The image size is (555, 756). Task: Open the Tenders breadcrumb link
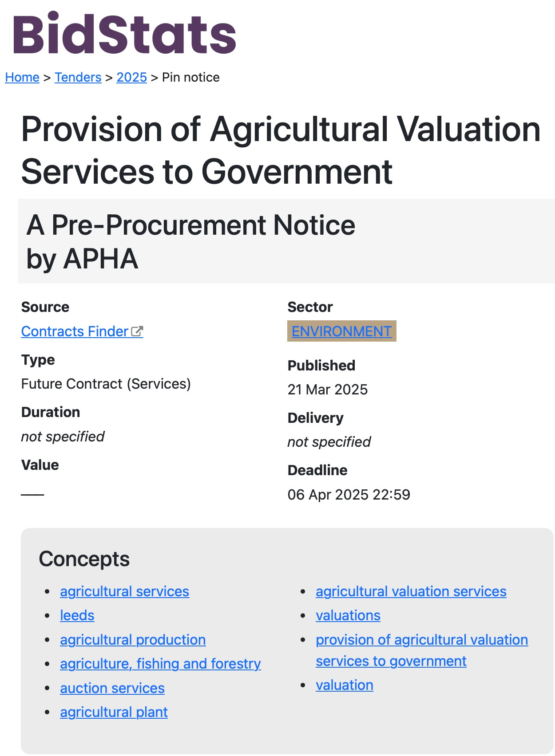click(78, 77)
